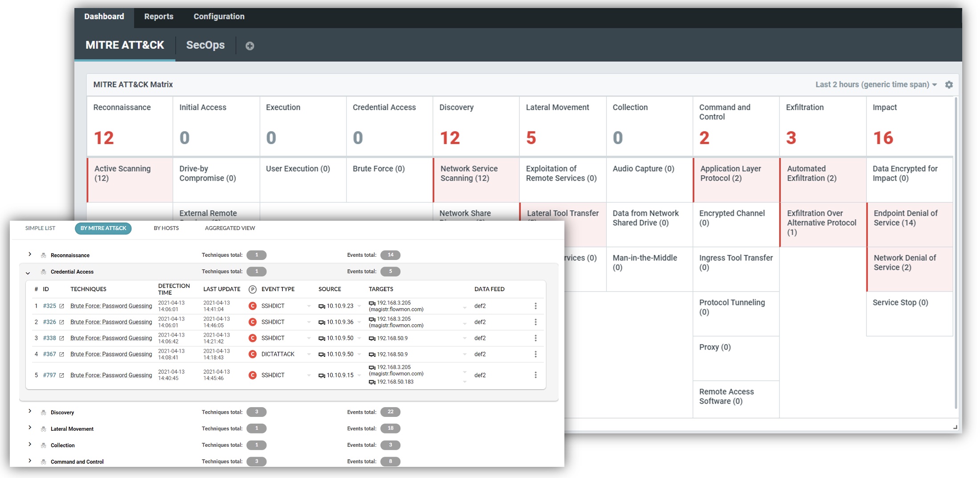This screenshot has width=980, height=478.
Task: Open the three-dot menu for event #797
Action: point(535,375)
